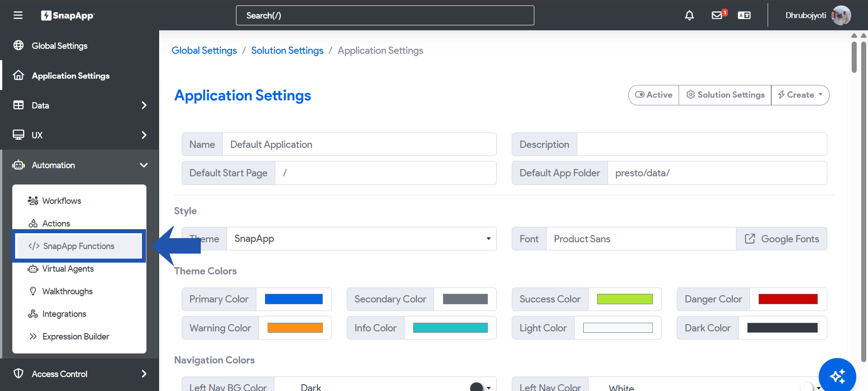This screenshot has height=391, width=868.
Task: Expand the UX menu chevron
Action: (x=144, y=135)
